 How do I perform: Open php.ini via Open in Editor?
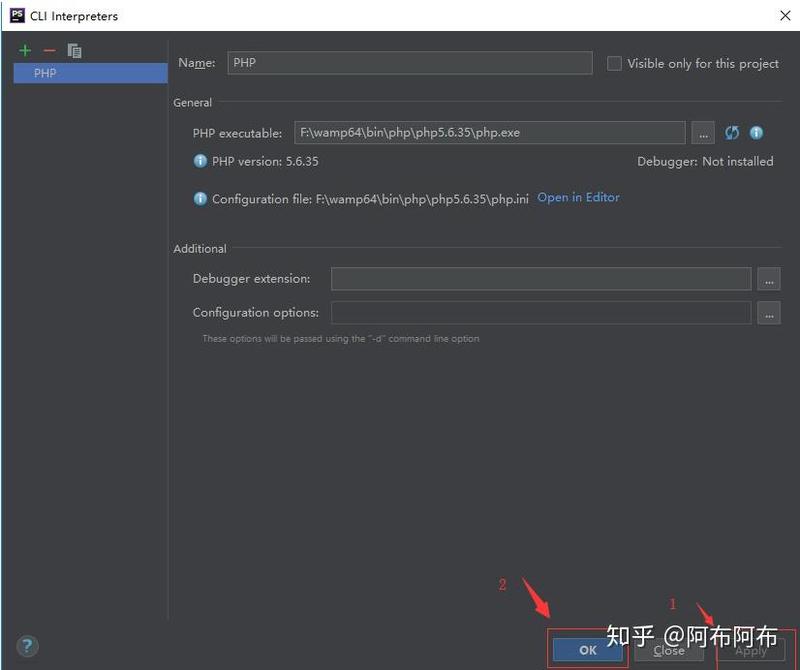click(578, 197)
